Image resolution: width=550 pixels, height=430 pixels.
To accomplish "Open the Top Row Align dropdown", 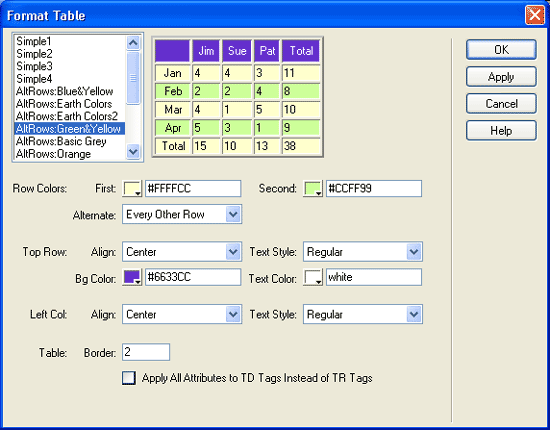I will 182,252.
